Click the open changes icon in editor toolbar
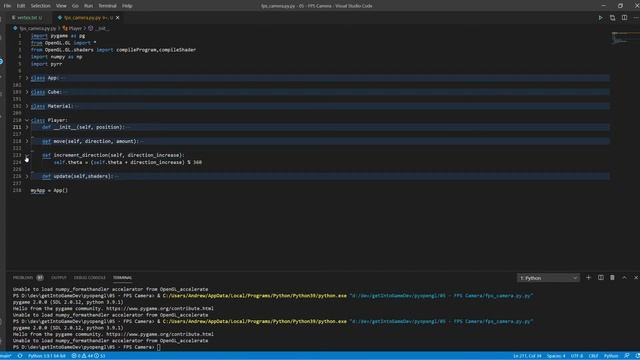 (613, 18)
